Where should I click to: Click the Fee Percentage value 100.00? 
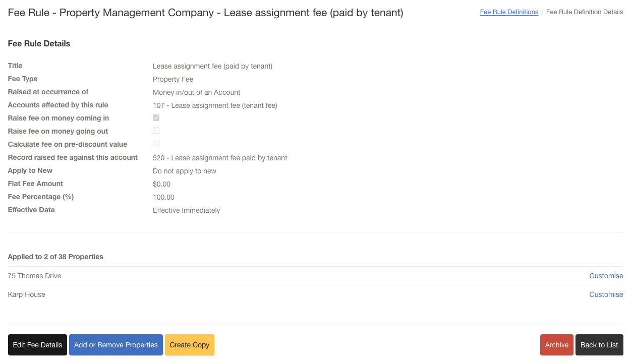[x=163, y=197]
